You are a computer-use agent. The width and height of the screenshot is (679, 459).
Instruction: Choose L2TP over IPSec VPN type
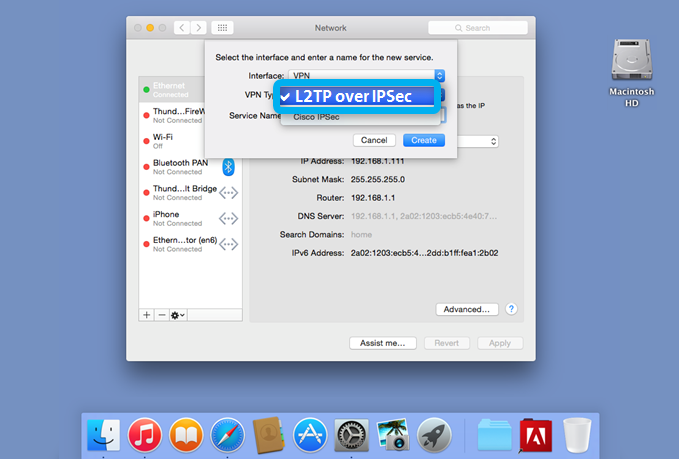(x=357, y=96)
